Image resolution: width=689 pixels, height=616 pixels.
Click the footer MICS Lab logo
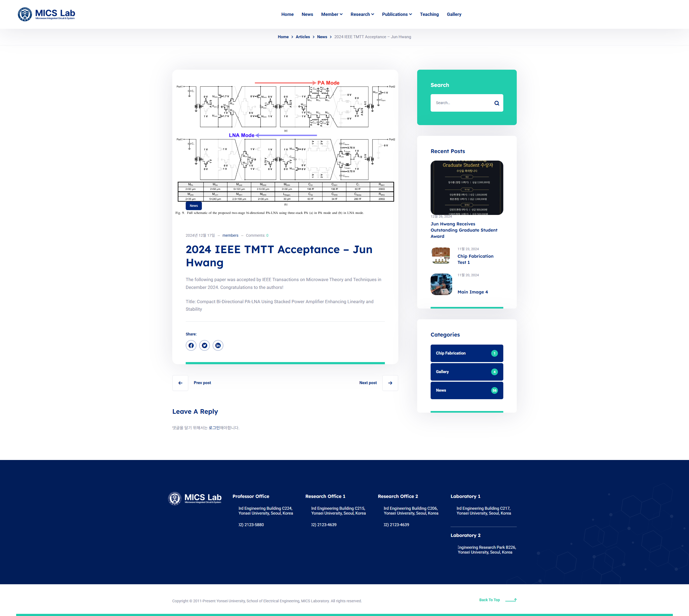(195, 498)
